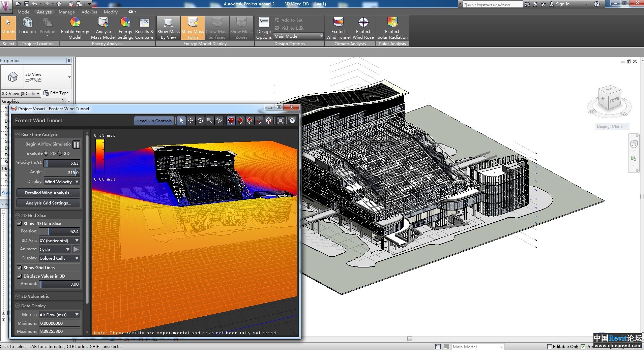Click the Location globe icon
The image size is (644, 350).
click(x=27, y=23)
